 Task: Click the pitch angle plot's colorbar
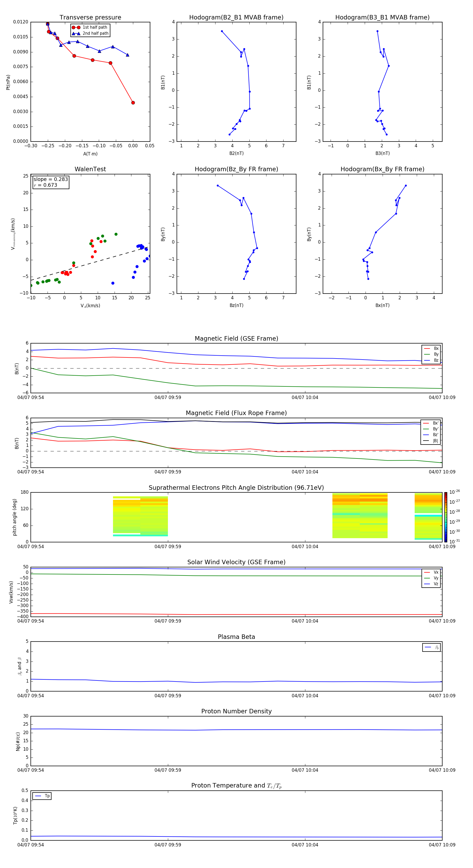click(x=446, y=517)
